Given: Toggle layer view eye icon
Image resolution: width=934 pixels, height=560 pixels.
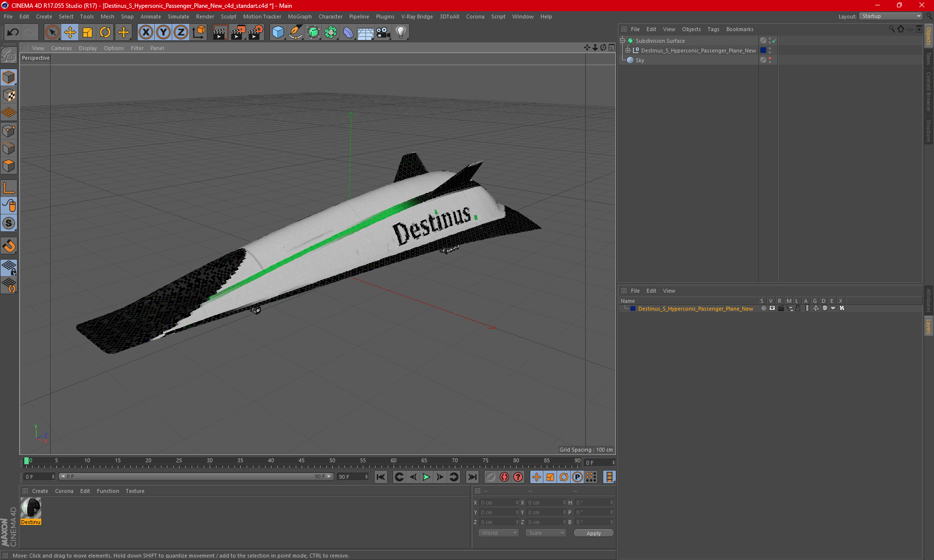Looking at the screenshot, I should click(772, 308).
